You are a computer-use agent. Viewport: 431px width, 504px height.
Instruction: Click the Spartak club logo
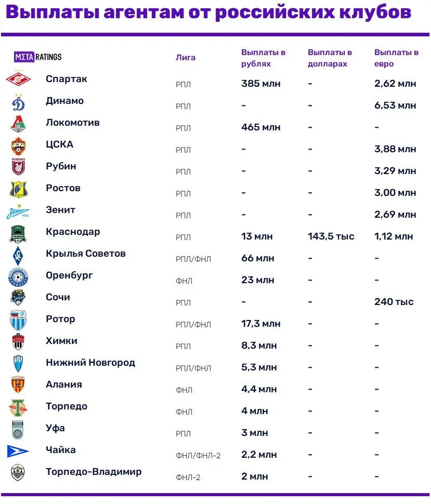(x=18, y=79)
